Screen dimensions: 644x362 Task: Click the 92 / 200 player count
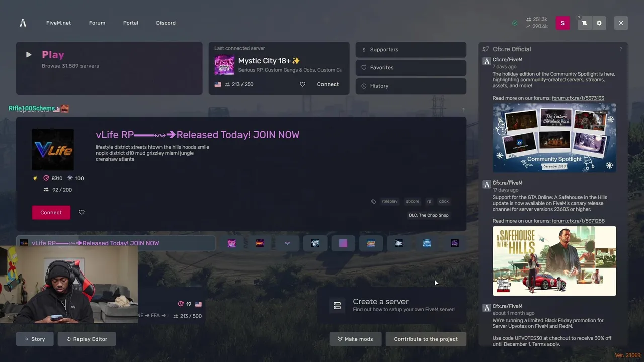click(x=58, y=190)
